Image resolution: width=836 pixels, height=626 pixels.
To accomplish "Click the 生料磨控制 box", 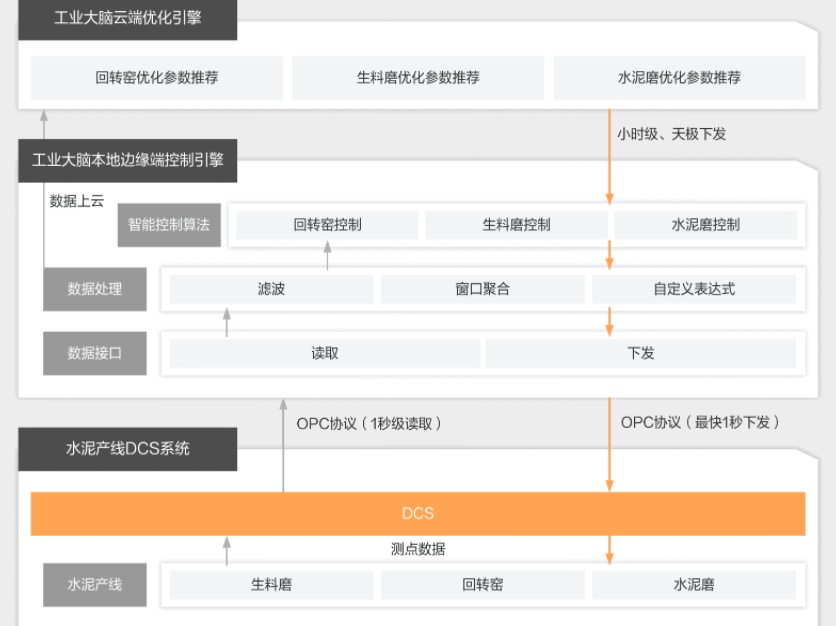I will click(516, 225).
